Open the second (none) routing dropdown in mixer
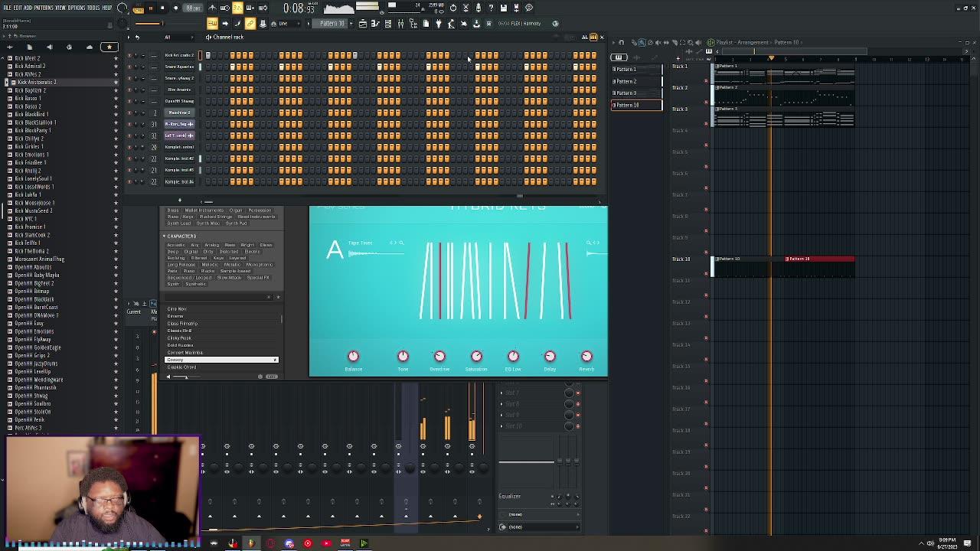980x551 pixels. tap(540, 527)
